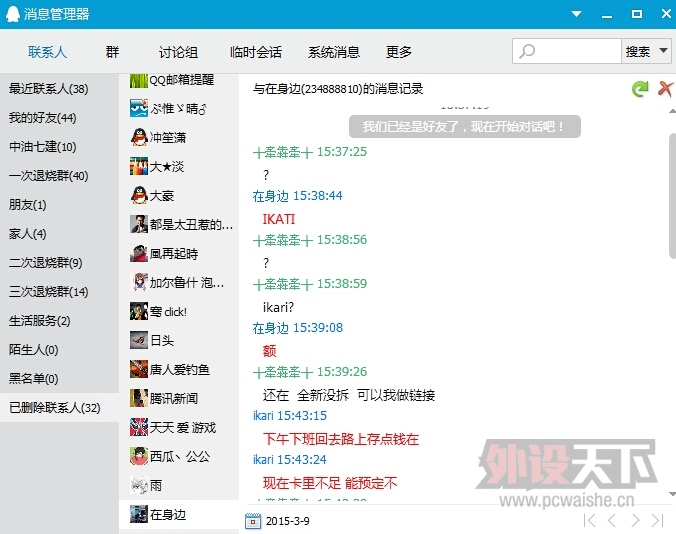
Task: Click the red delete records icon
Action: [x=665, y=89]
